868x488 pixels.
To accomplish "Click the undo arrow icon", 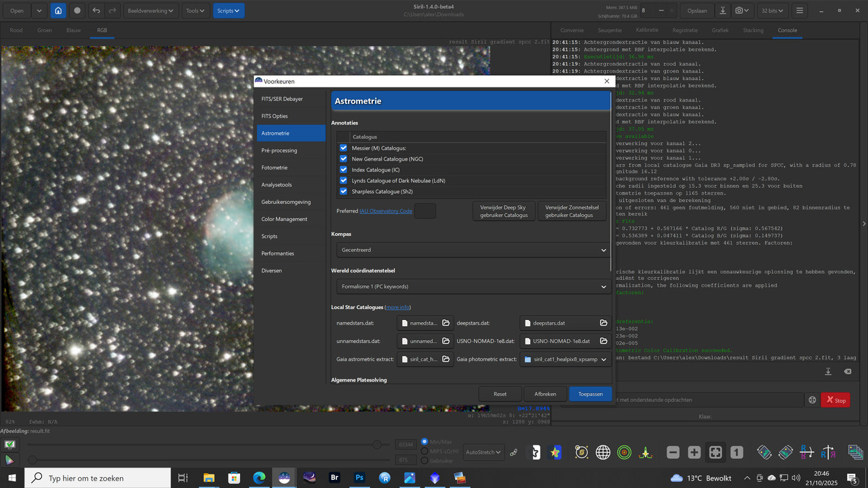I will coord(96,11).
